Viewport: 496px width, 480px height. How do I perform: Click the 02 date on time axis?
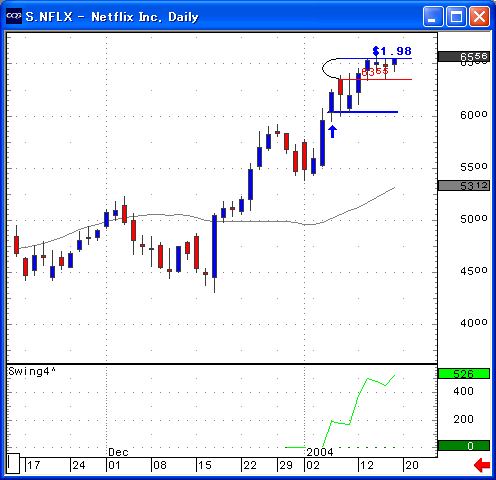point(313,465)
